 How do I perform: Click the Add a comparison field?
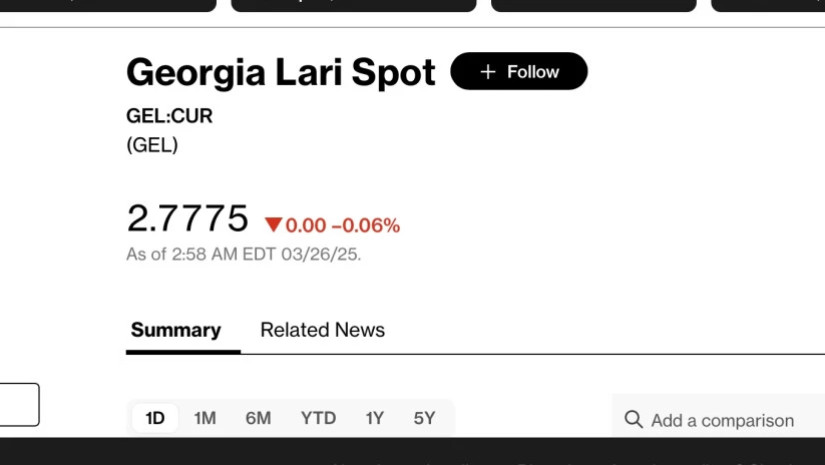[x=719, y=420]
